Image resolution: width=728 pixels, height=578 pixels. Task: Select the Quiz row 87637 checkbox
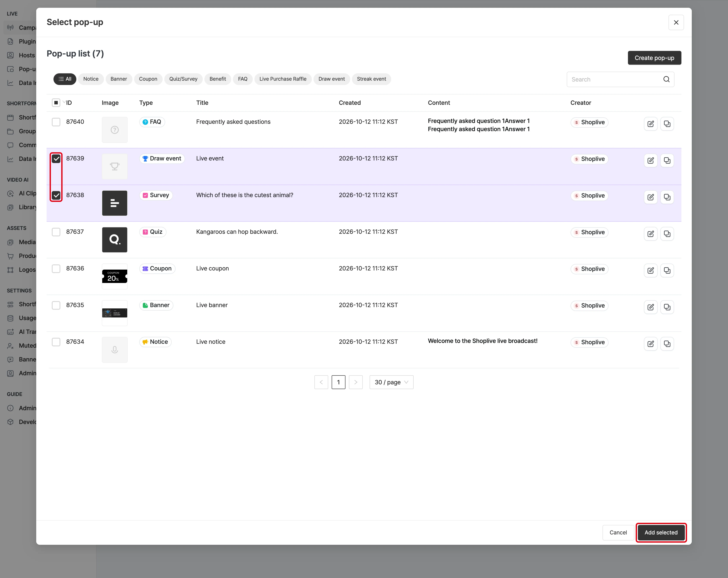coord(56,232)
